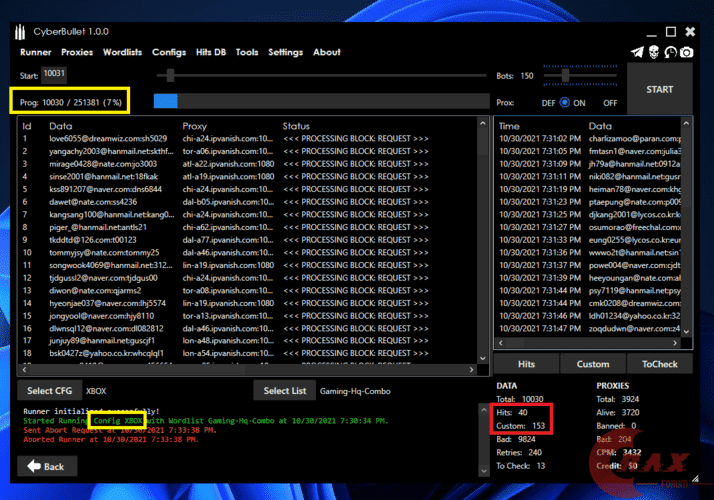Viewport: 714px width, 500px height.
Task: Click the START button
Action: pos(659,89)
